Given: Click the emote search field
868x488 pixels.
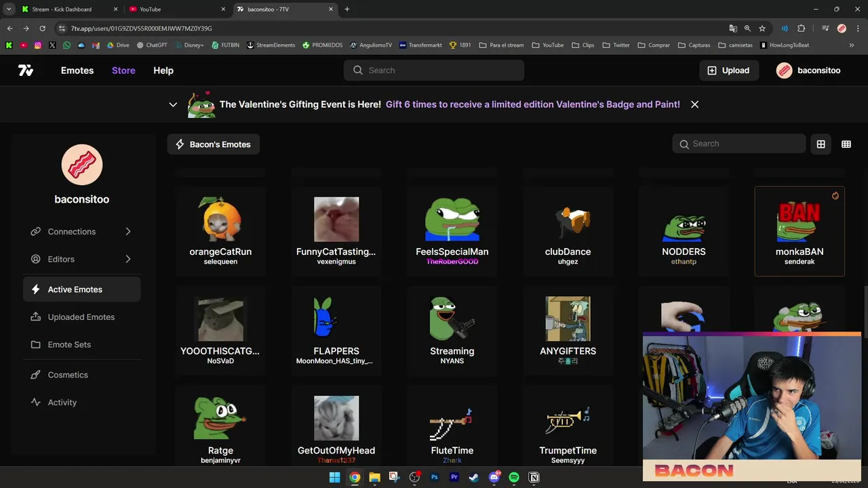Looking at the screenshot, I should (738, 144).
